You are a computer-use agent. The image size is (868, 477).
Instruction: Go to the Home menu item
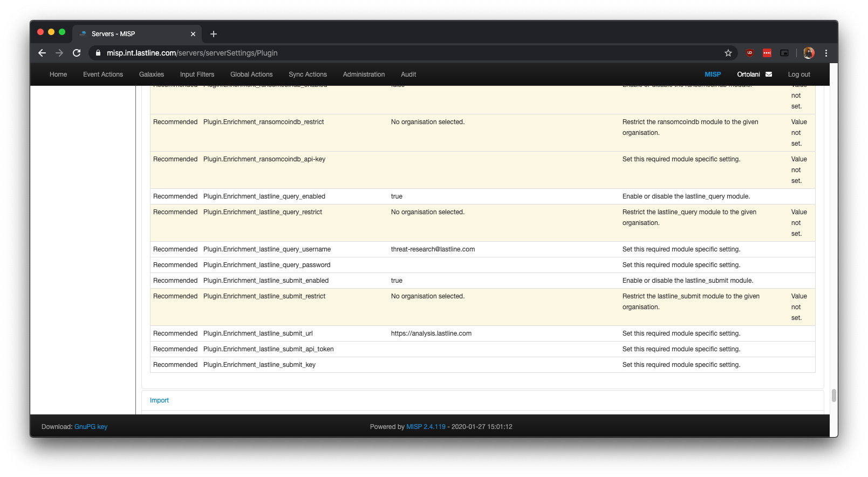(58, 74)
